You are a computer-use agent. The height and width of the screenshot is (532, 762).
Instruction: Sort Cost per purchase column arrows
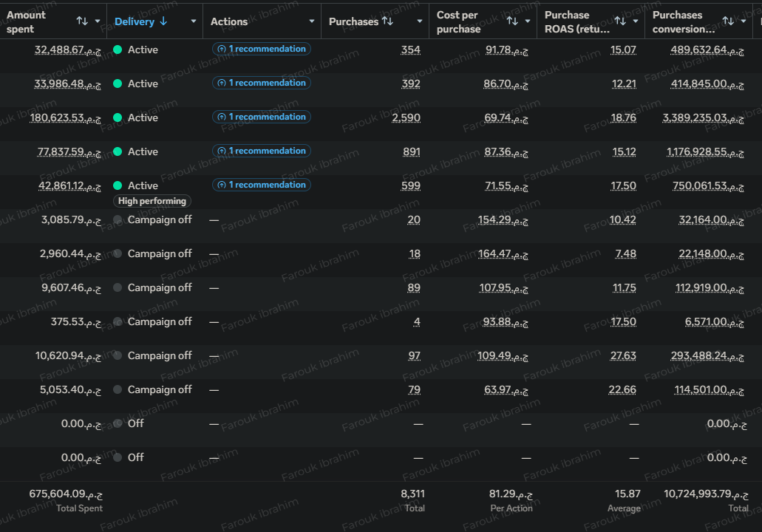512,21
